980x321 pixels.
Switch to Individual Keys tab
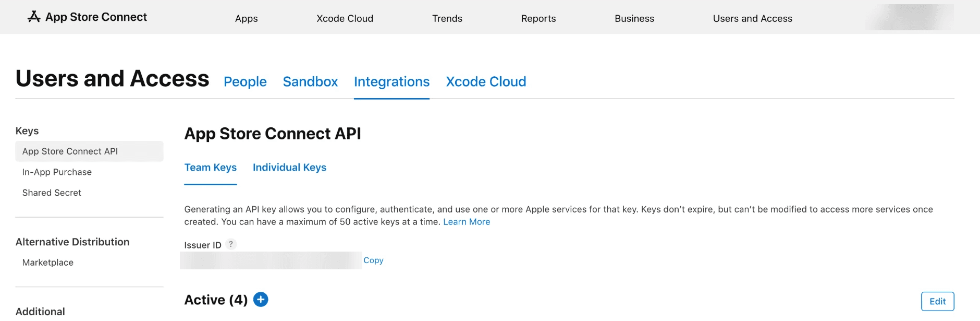pyautogui.click(x=289, y=168)
